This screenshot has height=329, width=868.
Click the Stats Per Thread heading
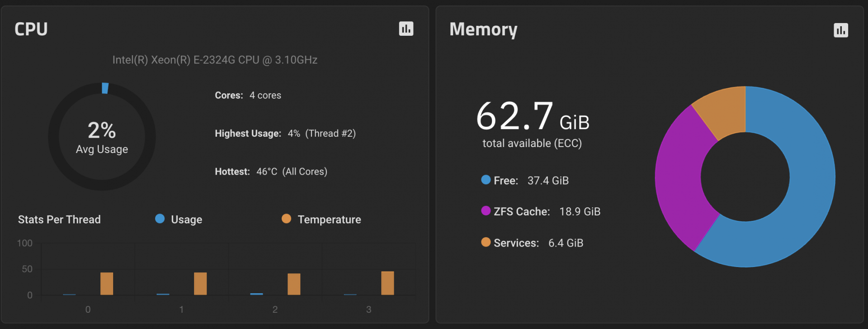pos(59,219)
